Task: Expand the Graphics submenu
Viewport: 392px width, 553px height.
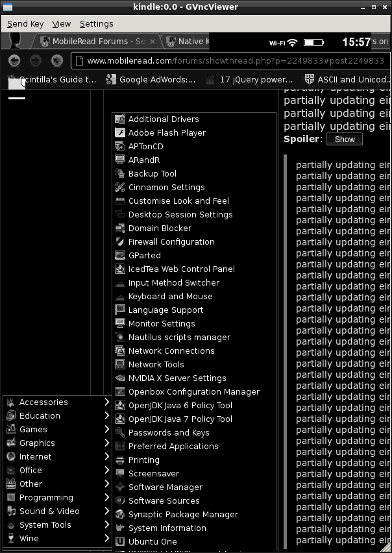Action: tap(57, 443)
